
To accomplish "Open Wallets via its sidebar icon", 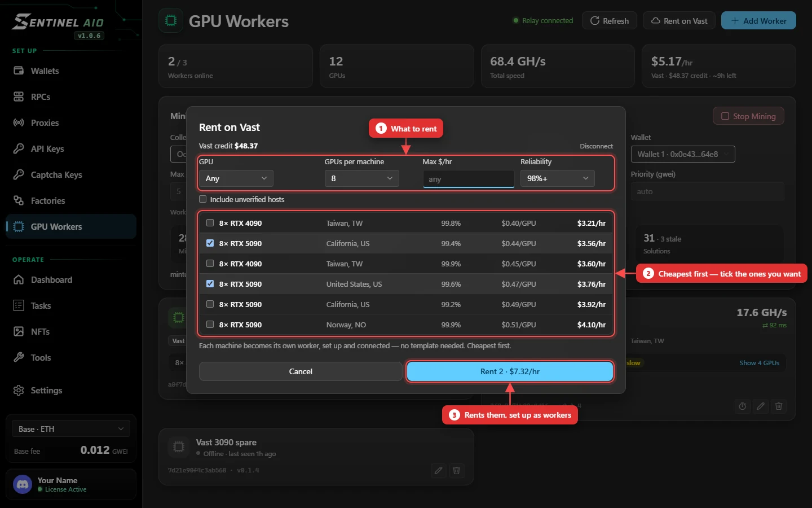I will pos(19,71).
